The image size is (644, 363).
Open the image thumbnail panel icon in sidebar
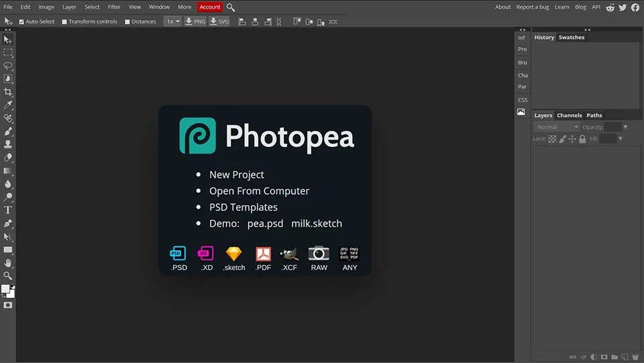tap(521, 111)
